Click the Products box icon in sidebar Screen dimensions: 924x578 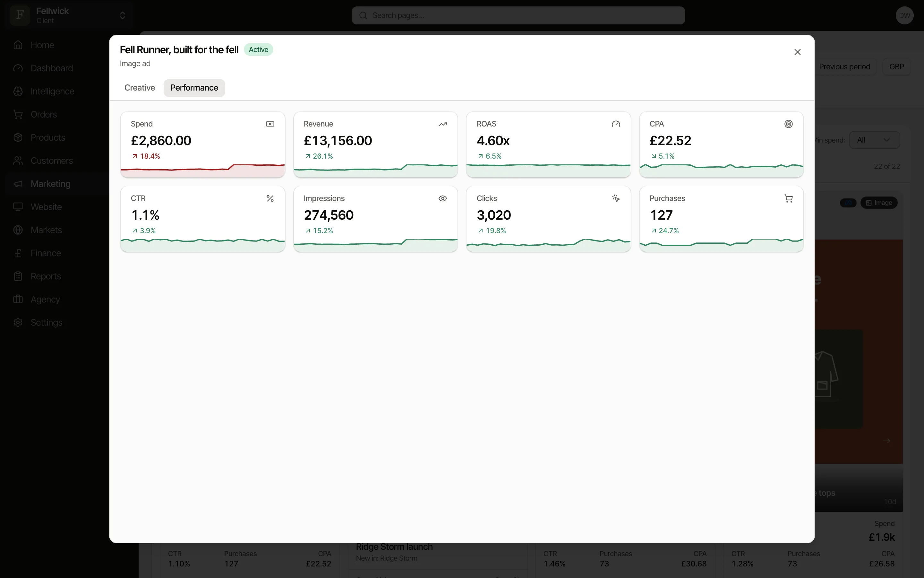[18, 138]
